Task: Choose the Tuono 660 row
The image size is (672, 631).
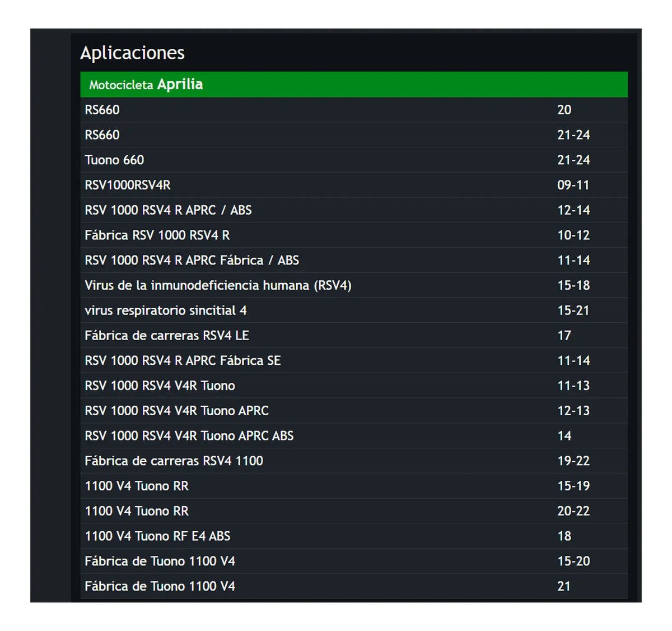Action: (x=354, y=160)
